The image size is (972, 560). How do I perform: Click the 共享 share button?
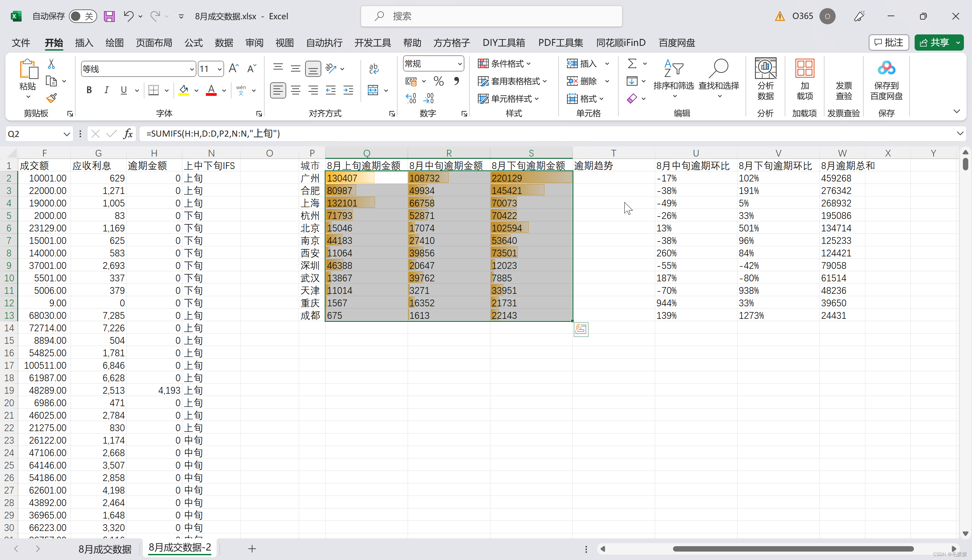(934, 42)
